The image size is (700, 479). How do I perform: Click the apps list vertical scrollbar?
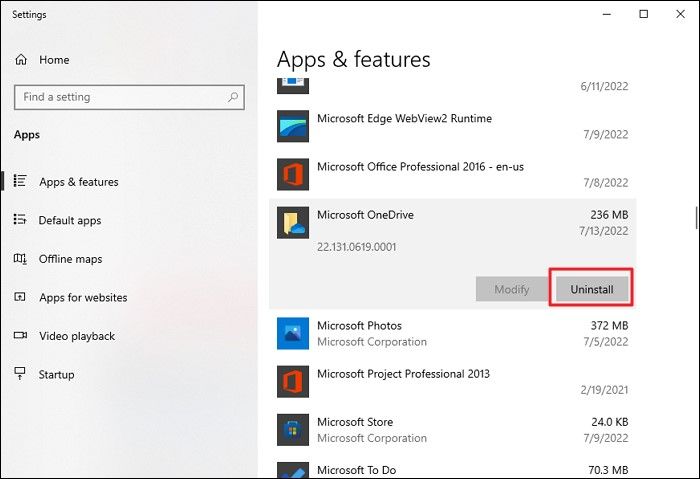pyautogui.click(x=695, y=217)
